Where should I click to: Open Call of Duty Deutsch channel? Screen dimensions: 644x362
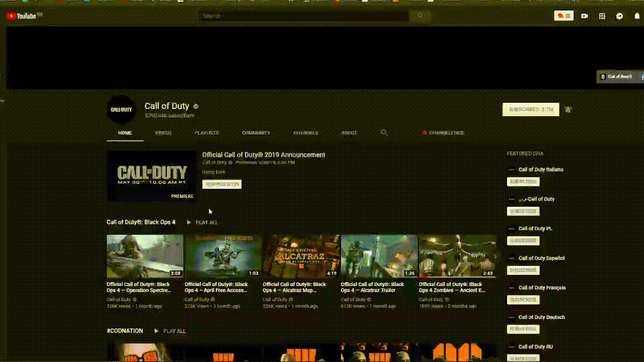(542, 317)
